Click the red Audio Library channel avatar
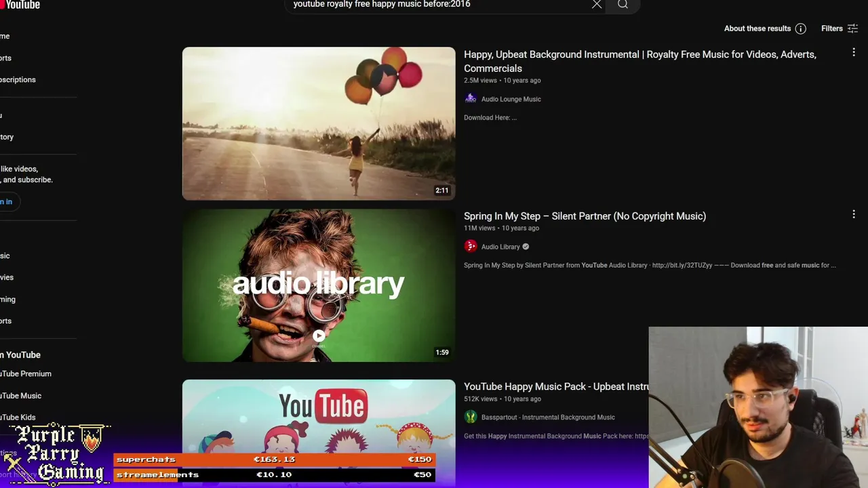The width and height of the screenshot is (868, 488). (x=471, y=247)
